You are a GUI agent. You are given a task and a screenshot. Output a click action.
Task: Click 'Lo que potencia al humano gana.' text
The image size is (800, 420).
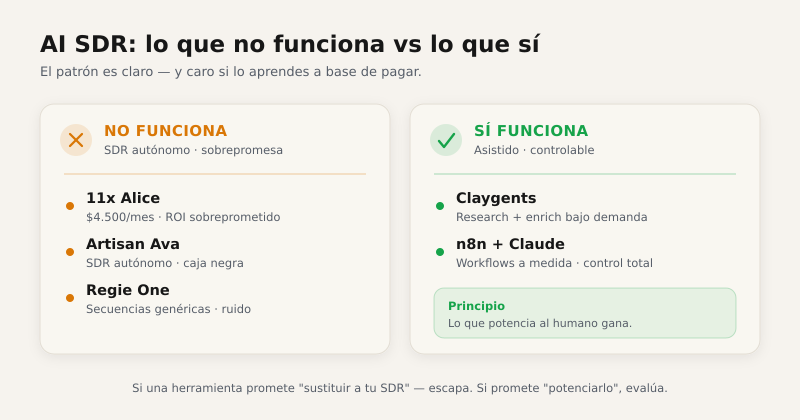tap(540, 324)
